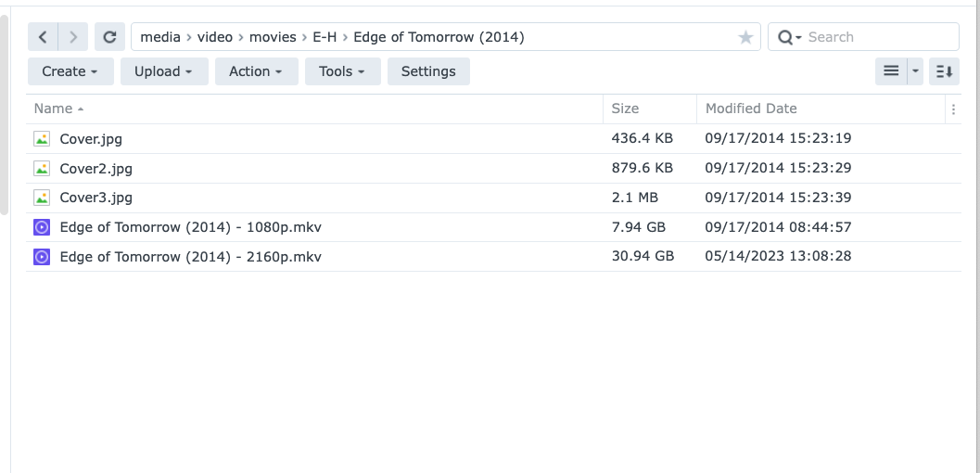
Task: Select file name Cover2.jpg
Action: point(96,168)
